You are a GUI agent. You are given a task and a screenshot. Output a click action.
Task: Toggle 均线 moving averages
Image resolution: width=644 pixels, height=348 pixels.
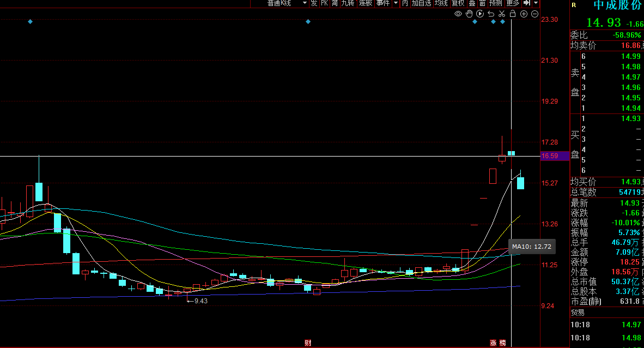(x=441, y=3)
